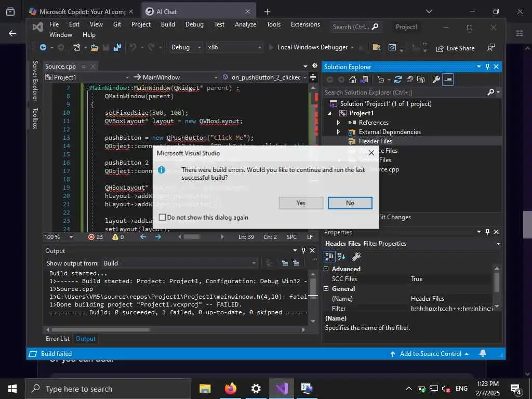Open the x86 platform dropdown

235,47
